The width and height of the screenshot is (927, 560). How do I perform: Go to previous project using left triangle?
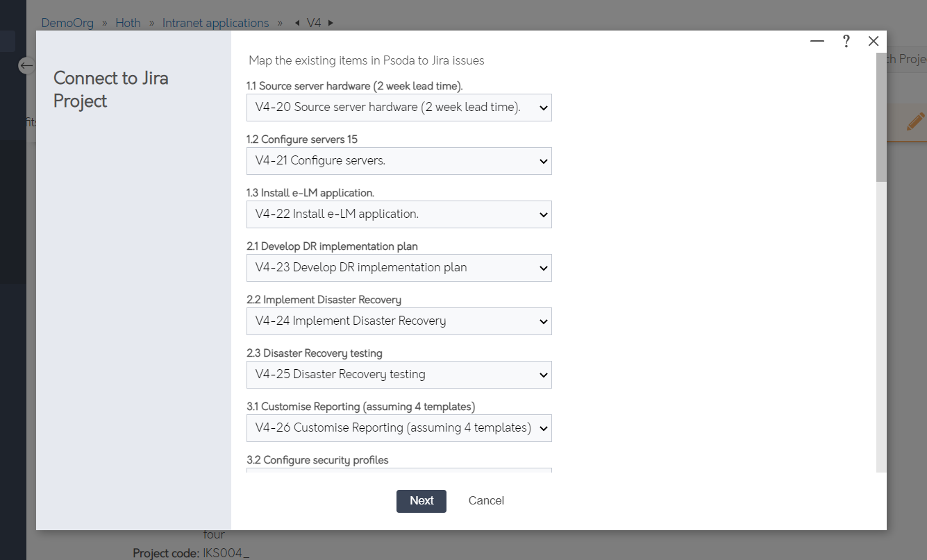297,23
